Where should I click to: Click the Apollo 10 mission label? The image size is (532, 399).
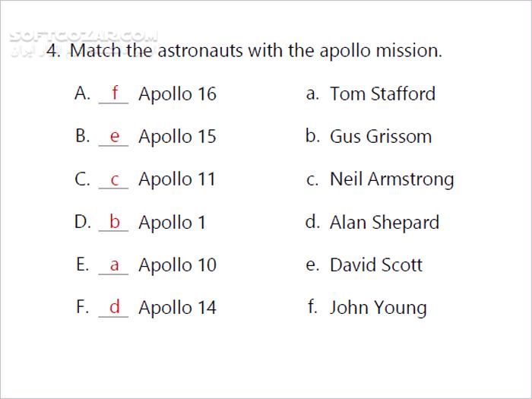177,265
